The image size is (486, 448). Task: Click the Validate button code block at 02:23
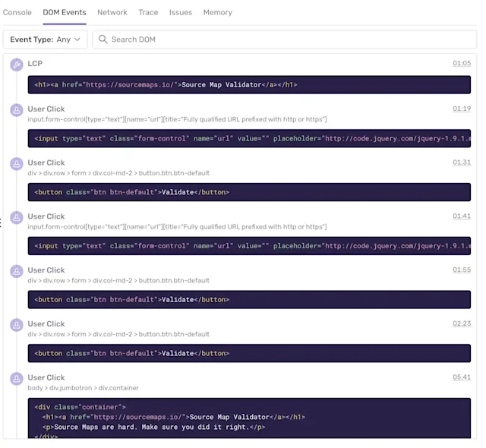pyautogui.click(x=249, y=353)
